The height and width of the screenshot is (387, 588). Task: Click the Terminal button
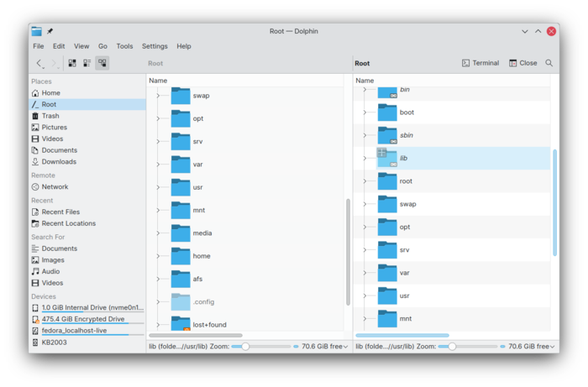(x=480, y=63)
